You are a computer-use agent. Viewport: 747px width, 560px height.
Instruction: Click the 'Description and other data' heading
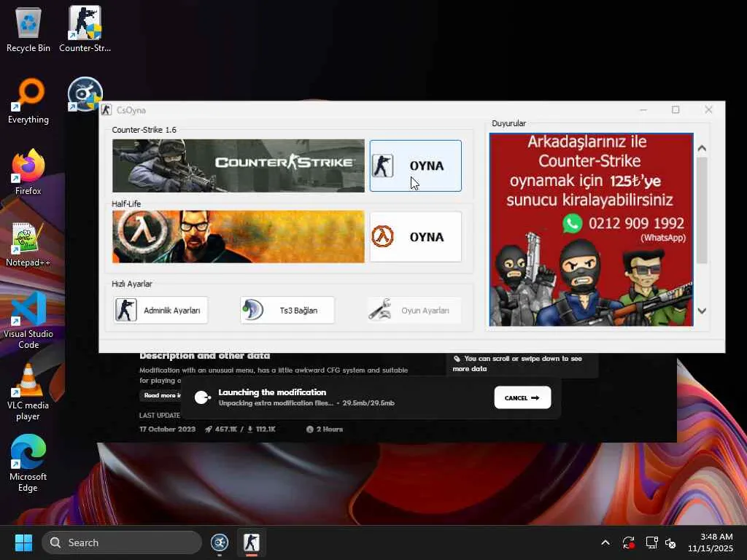tap(205, 356)
